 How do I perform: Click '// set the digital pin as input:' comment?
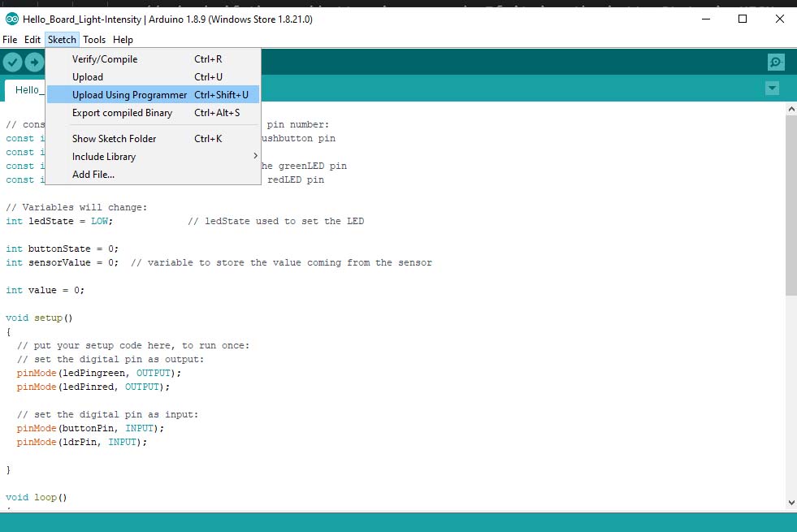(x=107, y=414)
